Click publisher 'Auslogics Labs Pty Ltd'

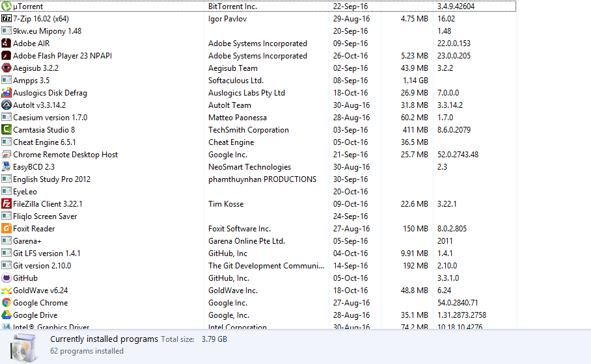tap(247, 93)
